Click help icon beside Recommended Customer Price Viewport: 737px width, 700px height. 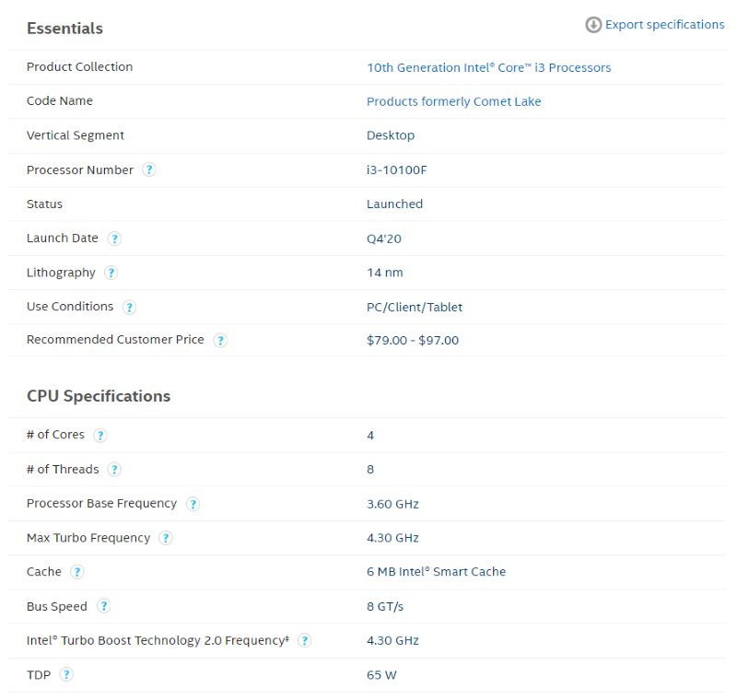[220, 340]
